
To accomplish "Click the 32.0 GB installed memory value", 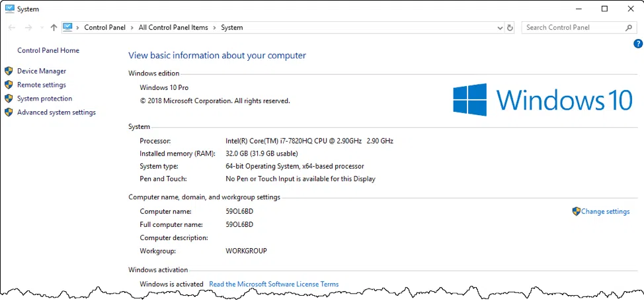I will pos(262,153).
